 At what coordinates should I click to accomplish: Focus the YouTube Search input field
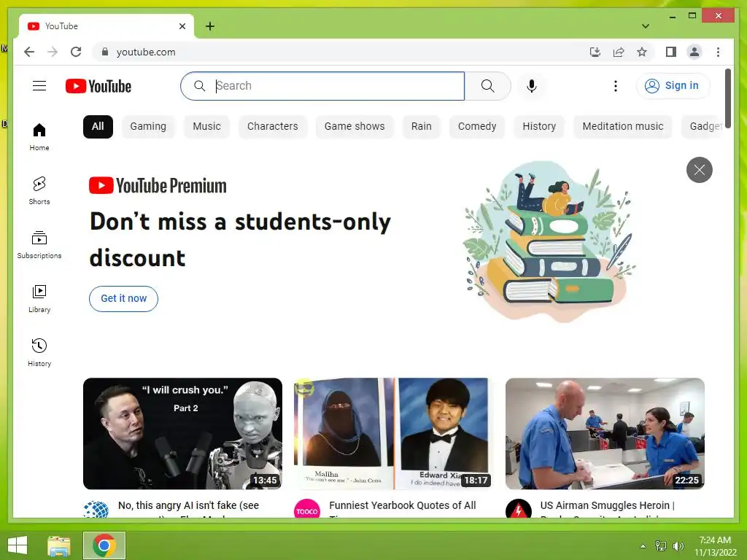tap(322, 86)
